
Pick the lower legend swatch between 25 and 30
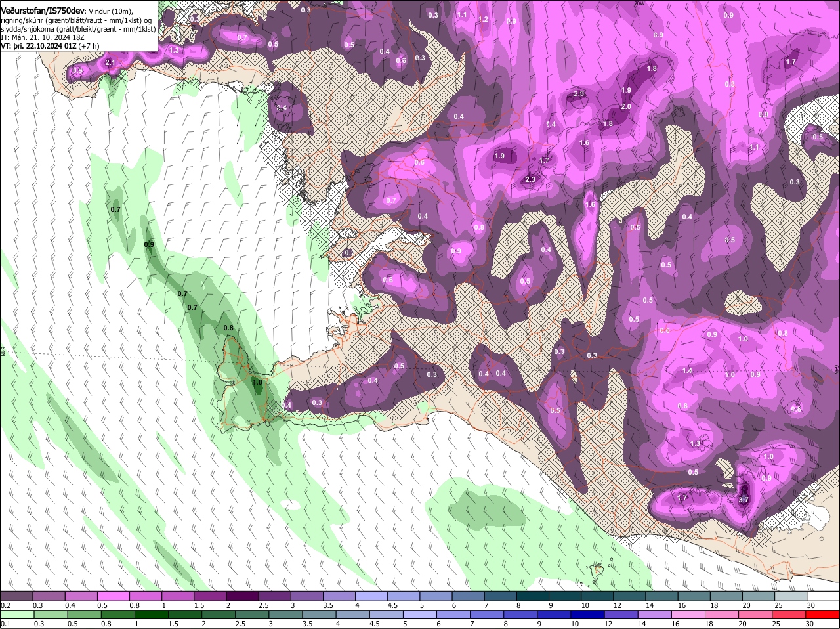[787, 614]
